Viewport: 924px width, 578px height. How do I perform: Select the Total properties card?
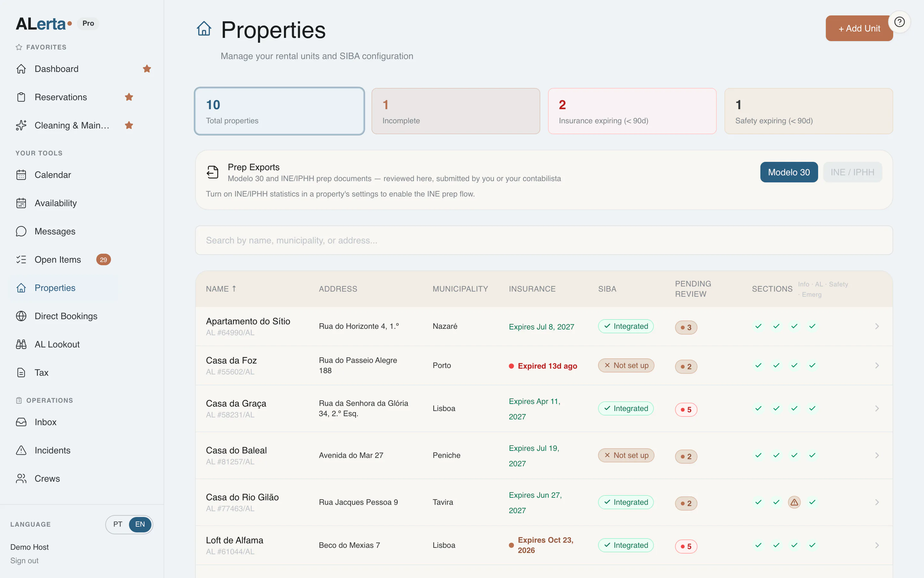pyautogui.click(x=279, y=111)
